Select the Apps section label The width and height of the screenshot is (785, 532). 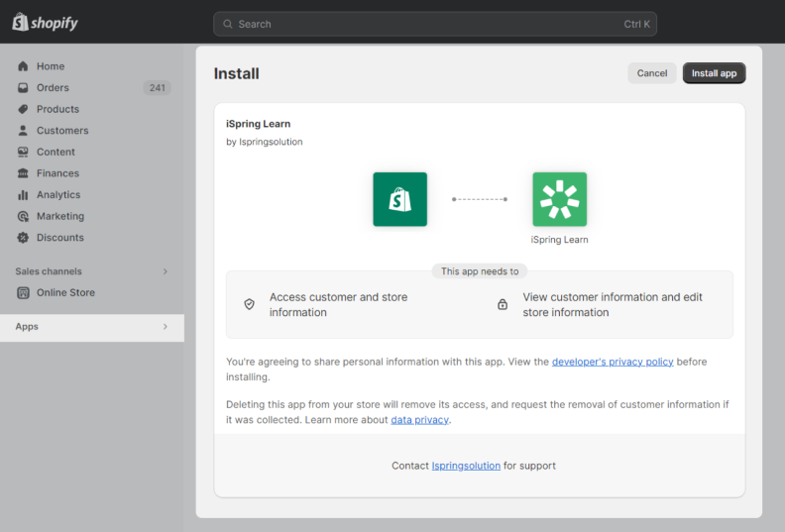point(27,326)
